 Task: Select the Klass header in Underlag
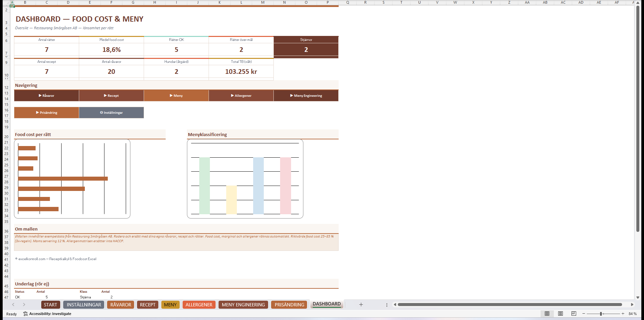click(83, 291)
